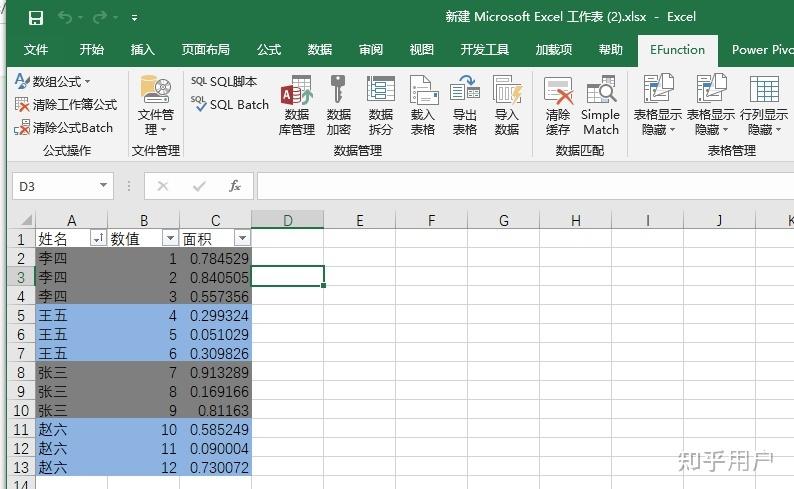
Task: Click 张三 cell in row 8
Action: tap(71, 373)
